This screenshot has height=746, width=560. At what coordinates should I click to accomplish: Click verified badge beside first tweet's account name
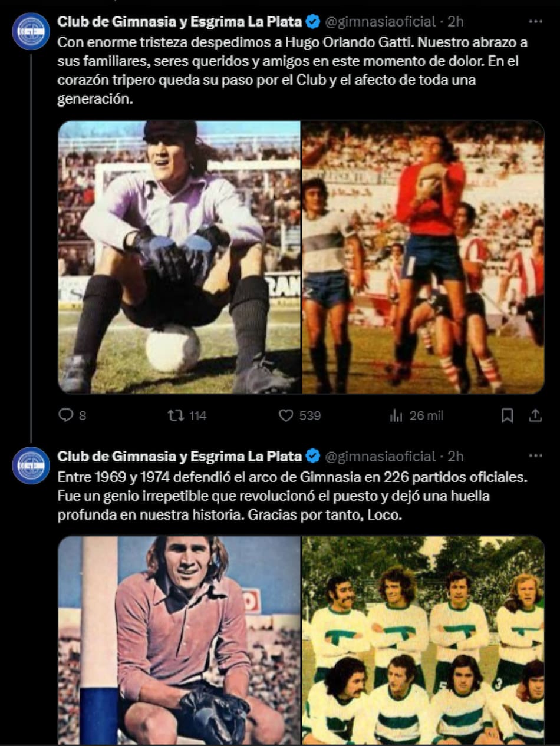314,22
